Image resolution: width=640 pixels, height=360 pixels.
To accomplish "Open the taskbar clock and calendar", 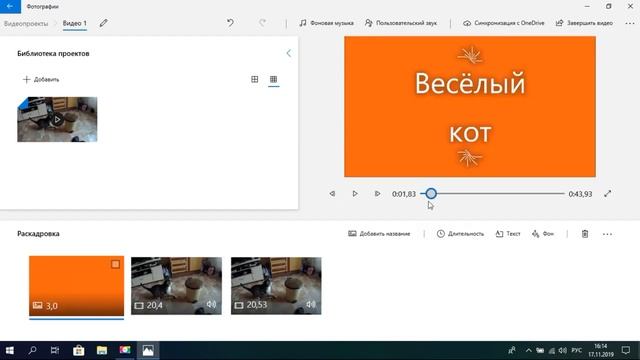I will [601, 350].
